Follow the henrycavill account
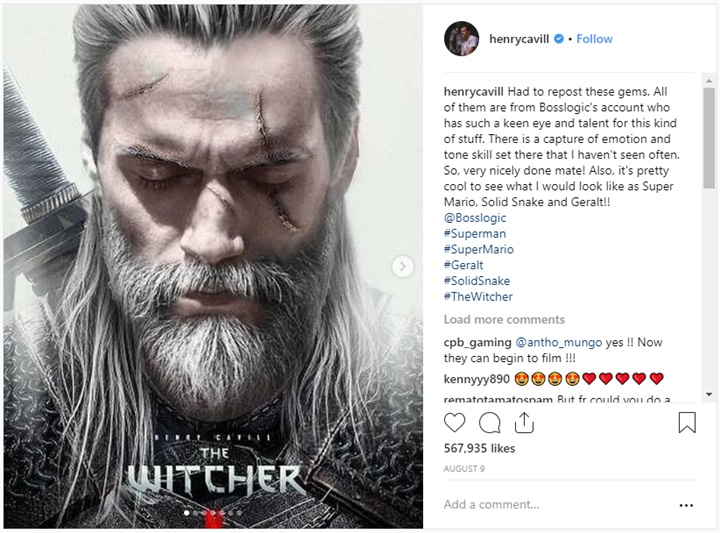Image resolution: width=720 pixels, height=533 pixels. point(594,39)
